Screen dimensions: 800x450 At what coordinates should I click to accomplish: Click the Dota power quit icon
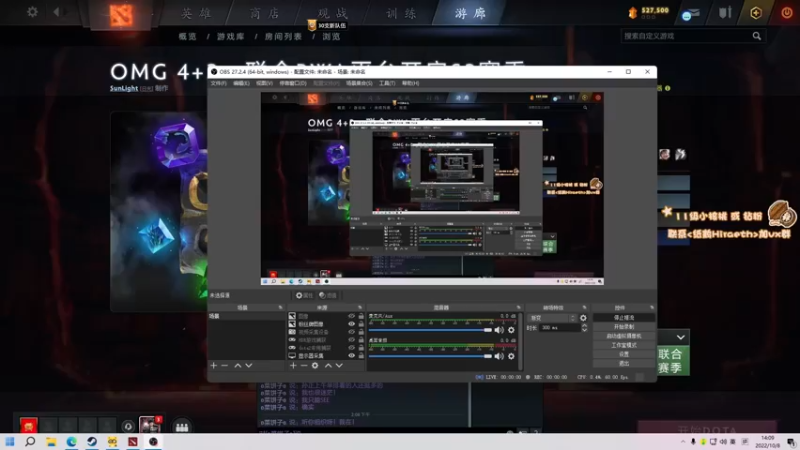787,12
